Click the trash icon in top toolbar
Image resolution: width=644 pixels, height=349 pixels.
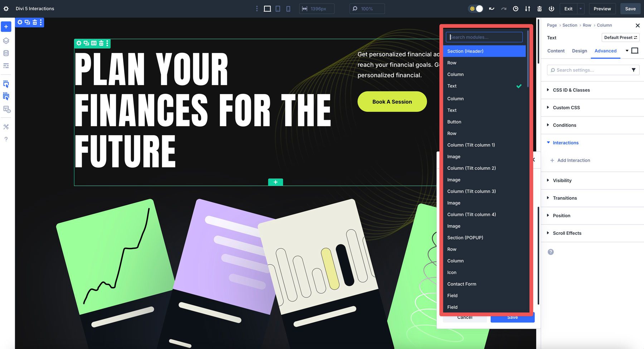click(540, 8)
